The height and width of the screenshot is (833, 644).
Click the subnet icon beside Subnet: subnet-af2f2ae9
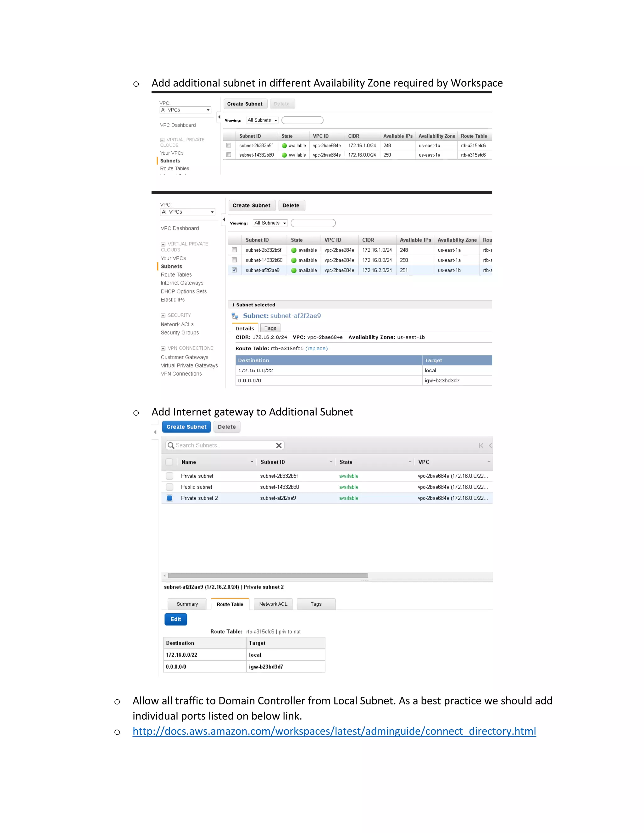235,316
